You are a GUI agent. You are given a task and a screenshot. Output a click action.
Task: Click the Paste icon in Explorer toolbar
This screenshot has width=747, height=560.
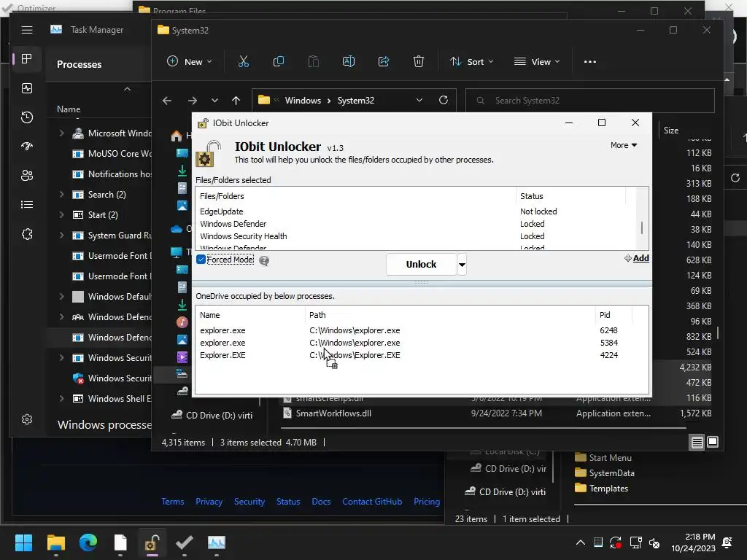point(314,61)
